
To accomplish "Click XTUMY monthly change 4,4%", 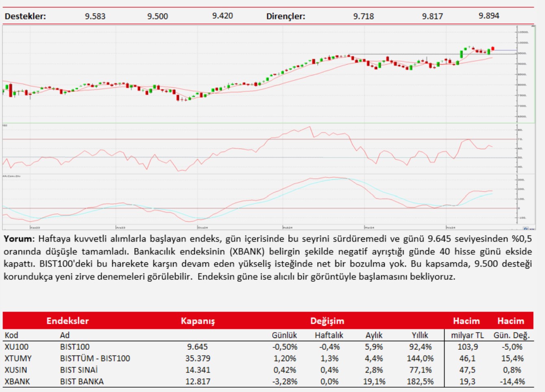I will pos(374,358).
